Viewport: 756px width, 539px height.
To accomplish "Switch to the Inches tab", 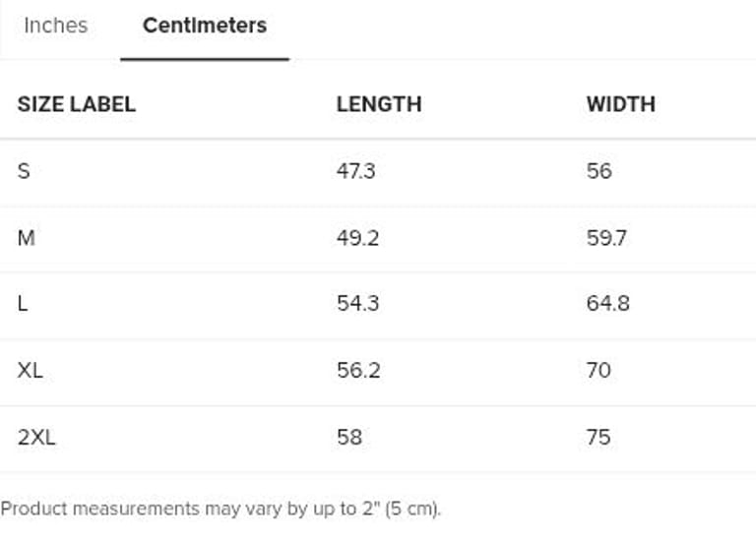I will [55, 26].
